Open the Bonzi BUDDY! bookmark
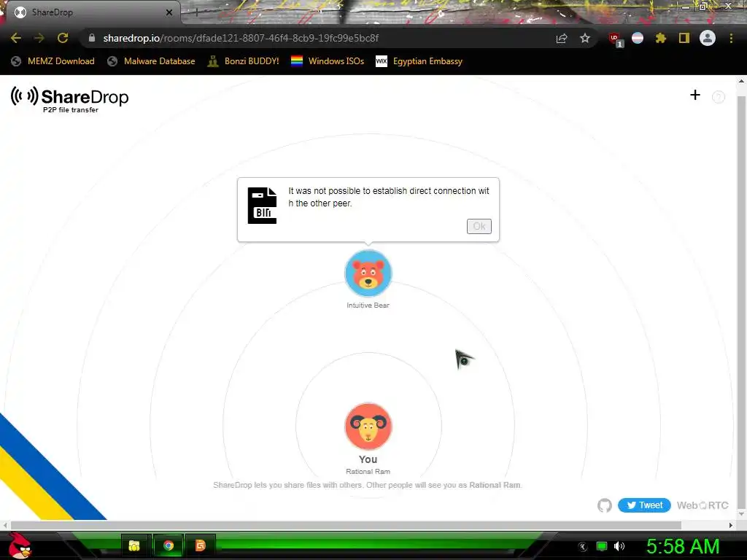The height and width of the screenshot is (560, 747). 244,61
